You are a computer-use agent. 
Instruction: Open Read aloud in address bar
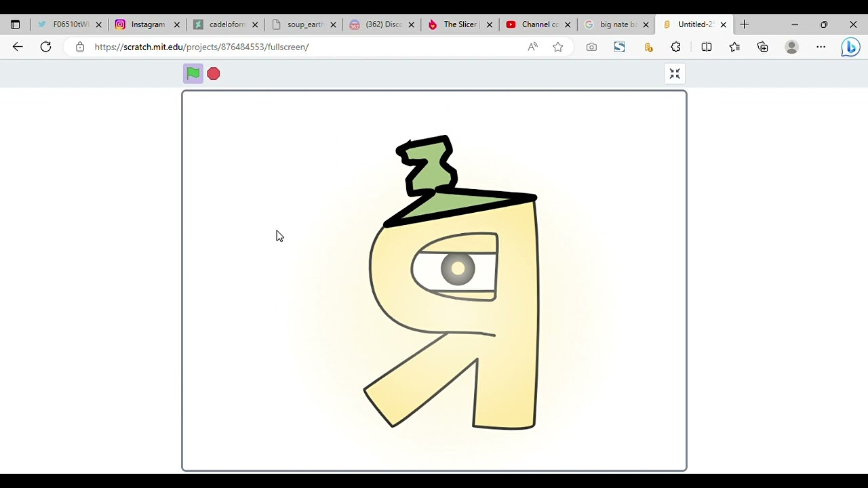tap(532, 47)
